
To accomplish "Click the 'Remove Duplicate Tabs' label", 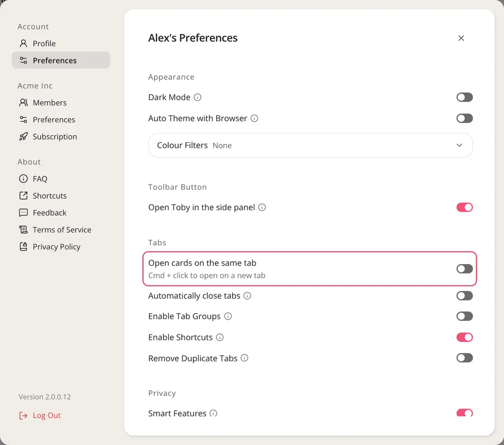I will (193, 358).
